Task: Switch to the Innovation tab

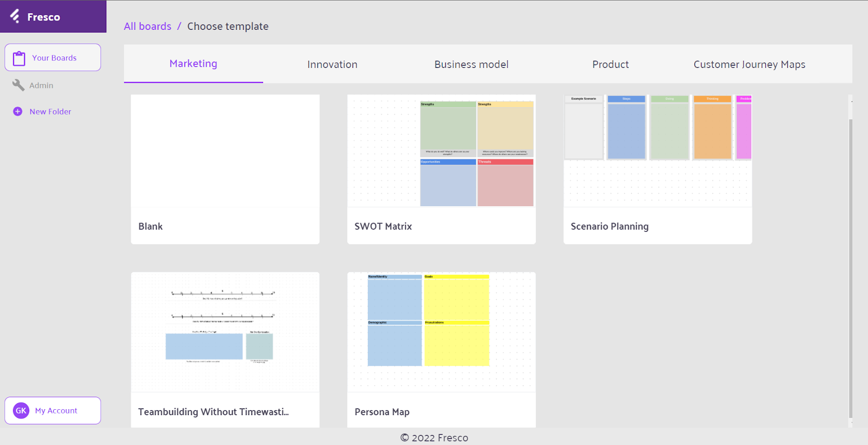Action: pyautogui.click(x=333, y=64)
